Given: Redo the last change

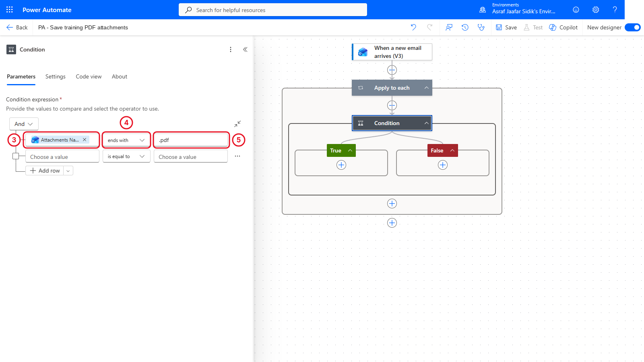Looking at the screenshot, I should pyautogui.click(x=429, y=27).
